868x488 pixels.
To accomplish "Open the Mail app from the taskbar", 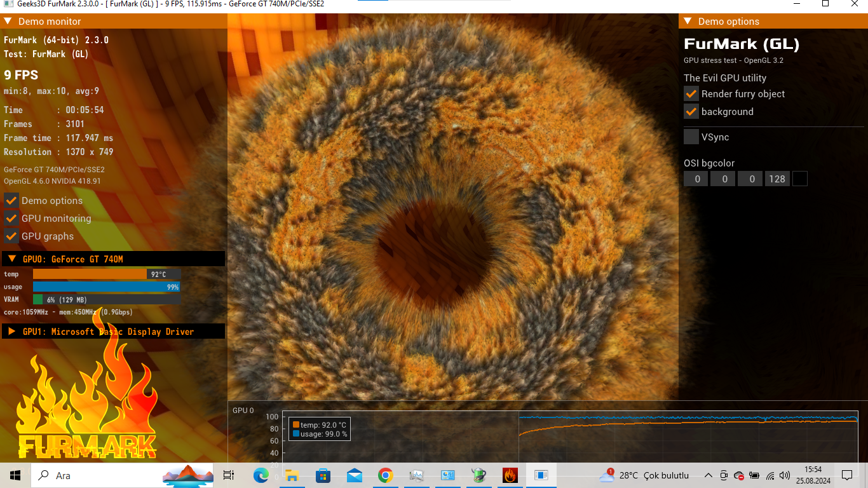I will (x=355, y=475).
